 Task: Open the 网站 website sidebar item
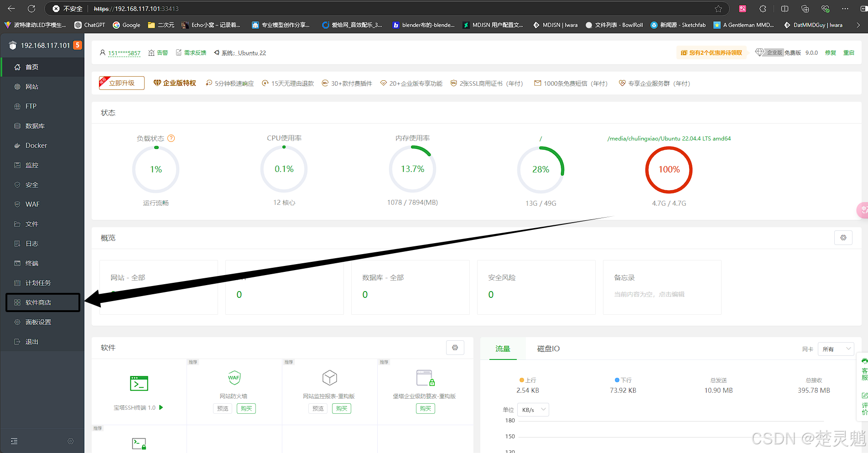pyautogui.click(x=42, y=87)
